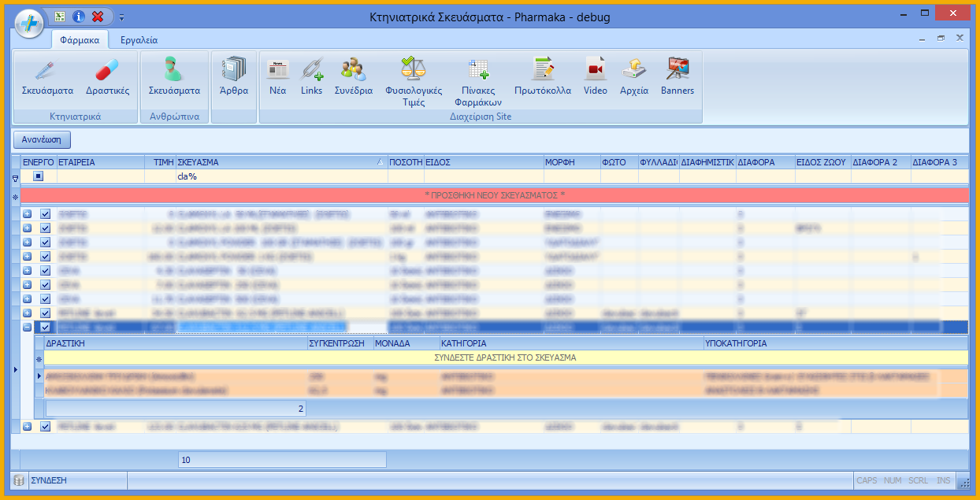Viewport: 980px width, 500px height.
Task: Open the Άρθρα section
Action: tap(233, 79)
